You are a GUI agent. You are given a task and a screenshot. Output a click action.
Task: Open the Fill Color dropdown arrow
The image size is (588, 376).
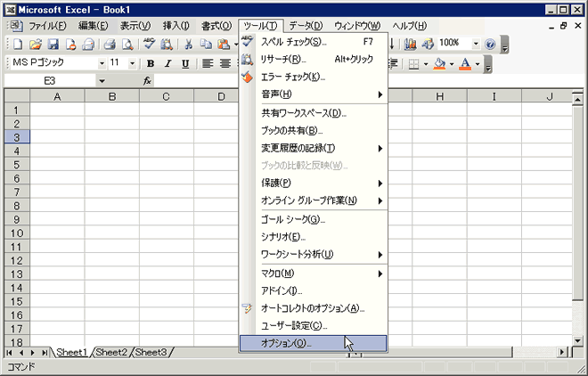452,64
